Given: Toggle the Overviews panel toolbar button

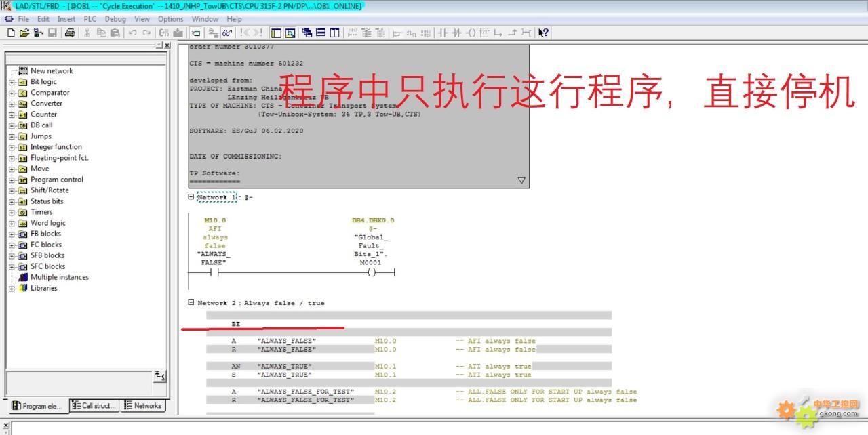Looking at the screenshot, I should coord(276,33).
